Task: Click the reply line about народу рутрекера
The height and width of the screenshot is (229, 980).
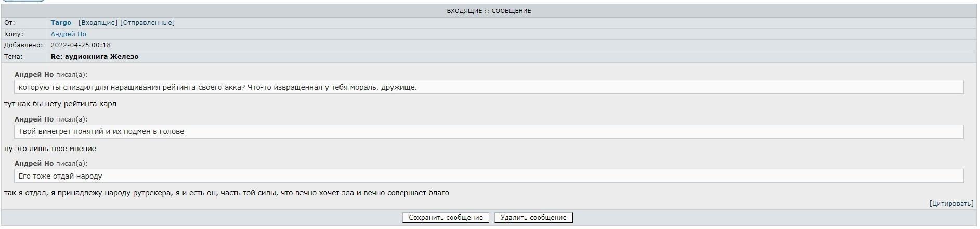Action: 226,193
